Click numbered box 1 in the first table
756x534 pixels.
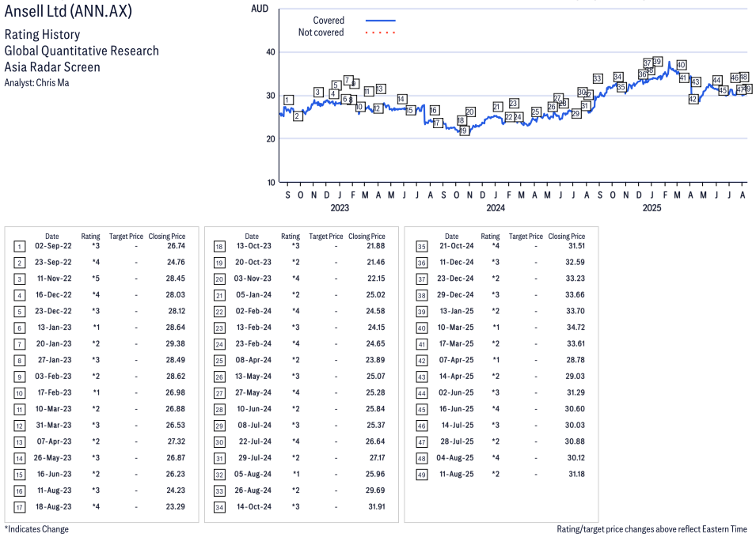tap(19, 247)
